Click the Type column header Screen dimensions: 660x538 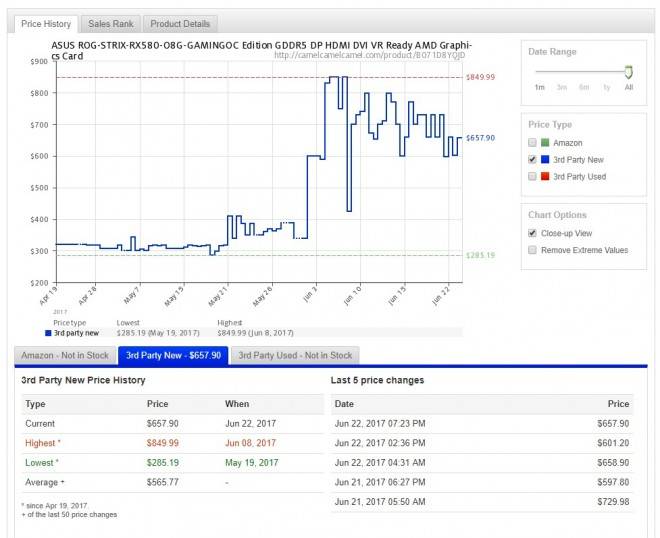click(x=35, y=404)
